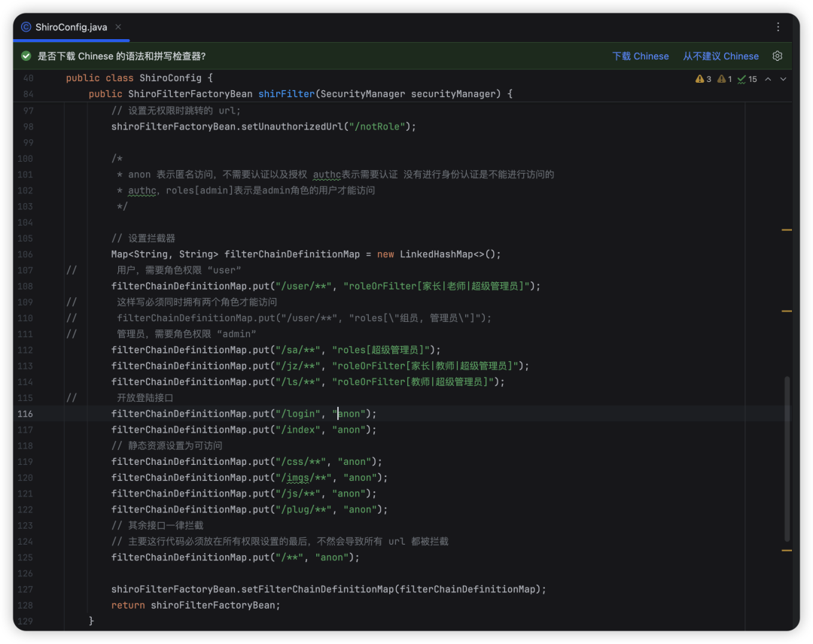Click the '从不建议 Chinese' link
Image resolution: width=813 pixels, height=644 pixels.
point(720,56)
